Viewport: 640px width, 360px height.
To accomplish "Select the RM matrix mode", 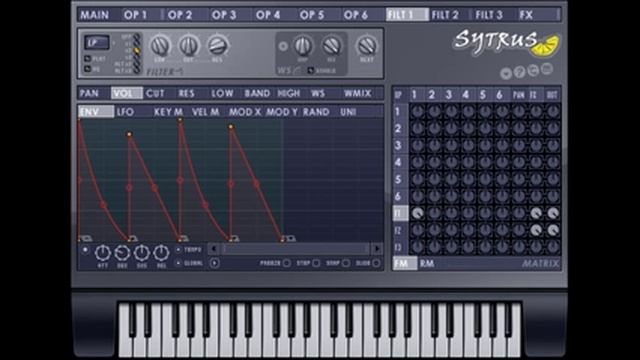I will pyautogui.click(x=427, y=264).
